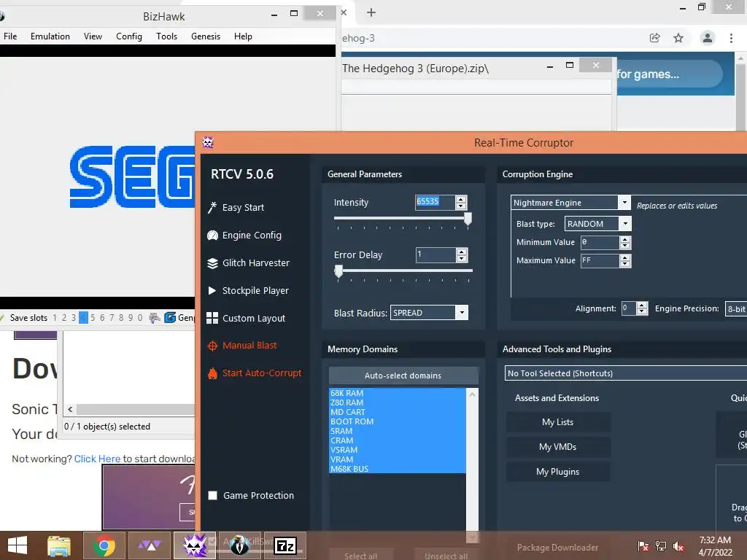Click the Auto-select domains button

point(403,376)
